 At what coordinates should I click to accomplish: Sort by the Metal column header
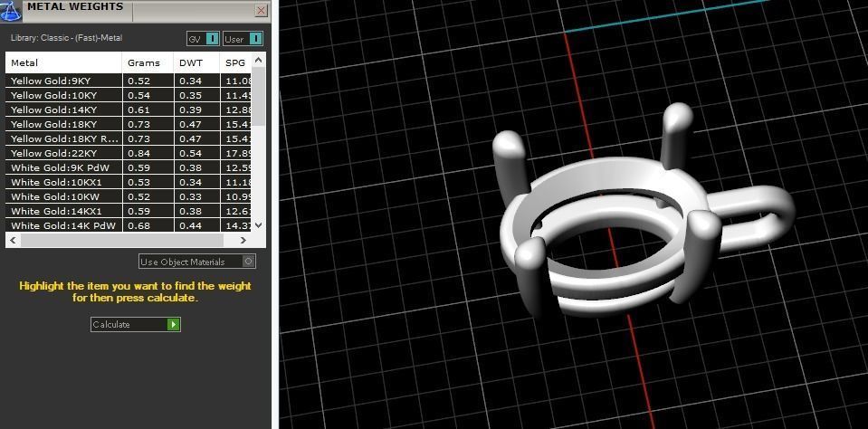click(x=63, y=62)
